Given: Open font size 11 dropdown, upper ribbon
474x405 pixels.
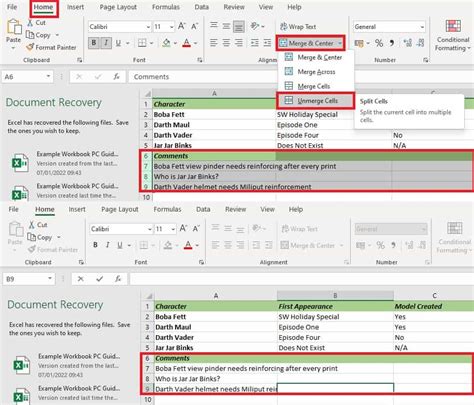Looking at the screenshot, I should pyautogui.click(x=172, y=27).
